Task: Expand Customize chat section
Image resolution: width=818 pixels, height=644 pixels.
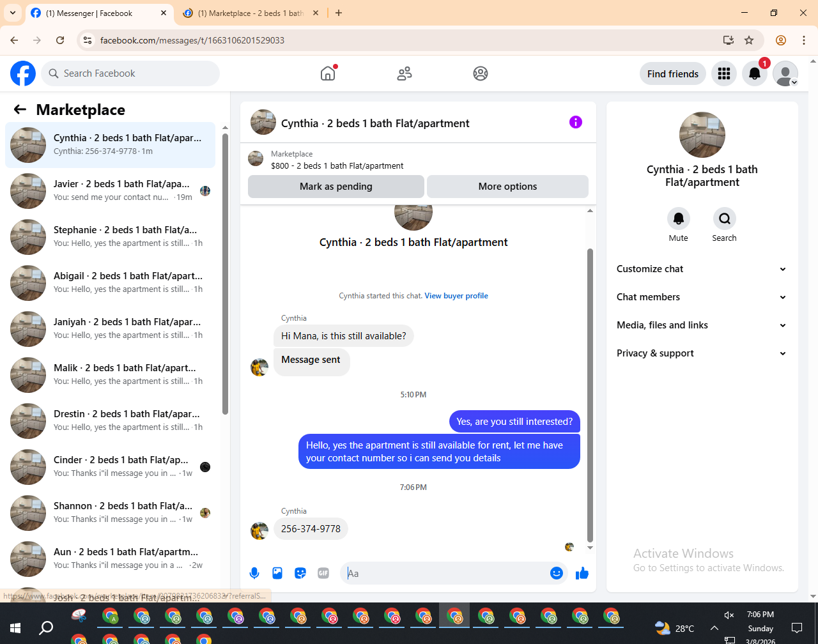Action: tap(702, 269)
